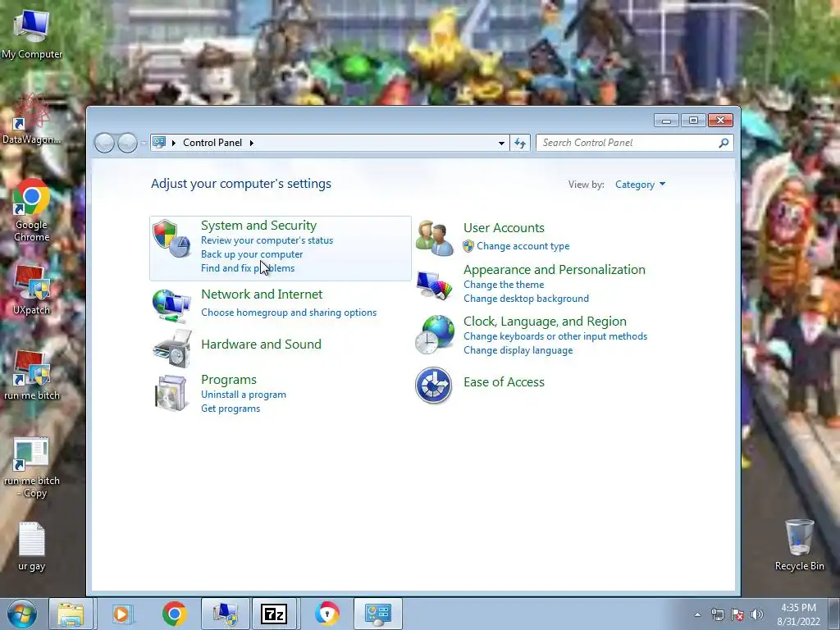Open recent pages dropdown beside nav buttons
840x630 pixels.
pyautogui.click(x=144, y=143)
